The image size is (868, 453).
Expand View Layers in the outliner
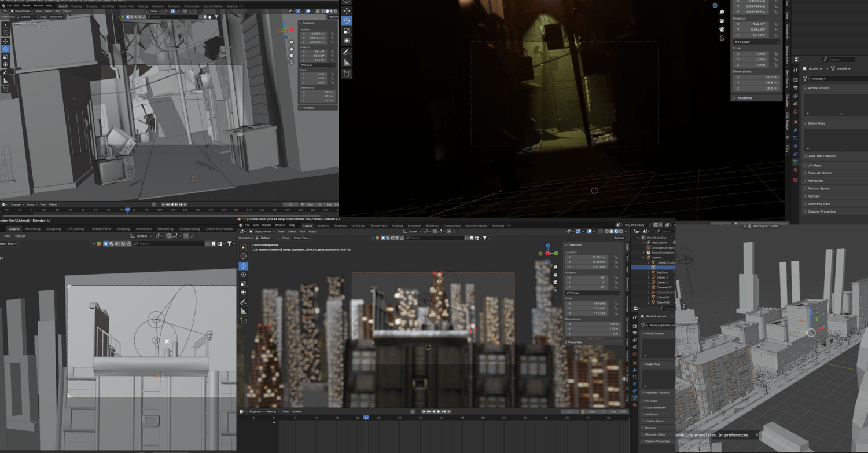click(x=643, y=243)
